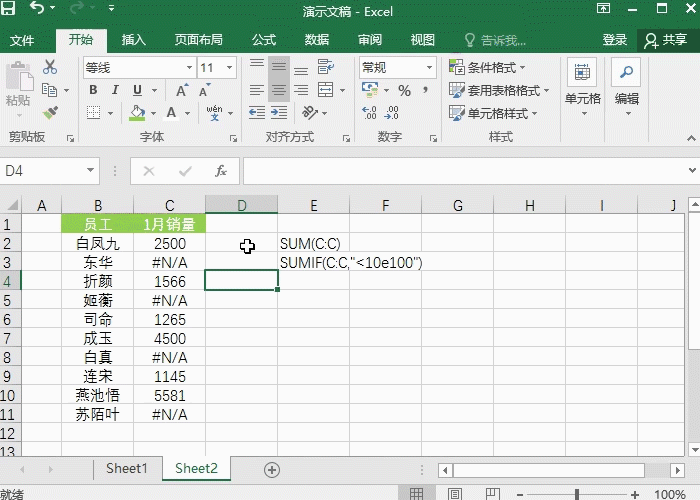Viewport: 700px width, 500px height.
Task: Click the Undo arrow icon
Action: tap(38, 12)
